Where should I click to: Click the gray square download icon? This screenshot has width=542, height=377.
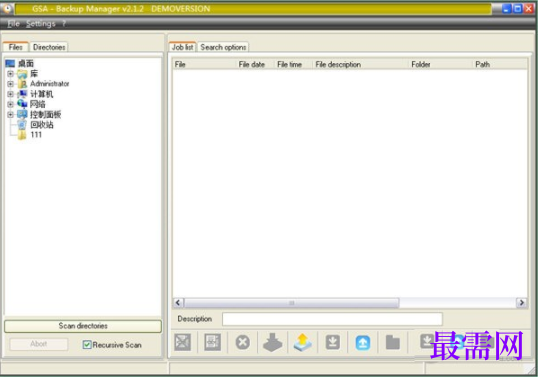point(333,342)
